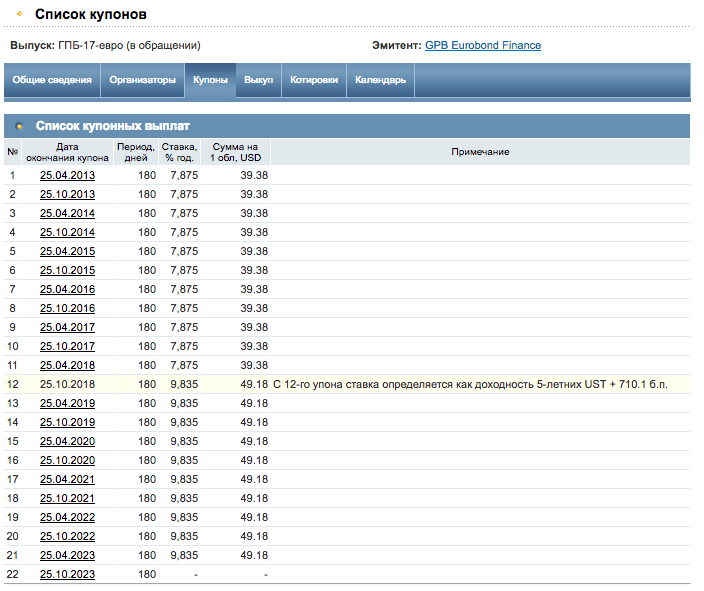Screen dimensions: 704x591
Task: Select the 49.18 amount in row 12
Action: tap(254, 384)
